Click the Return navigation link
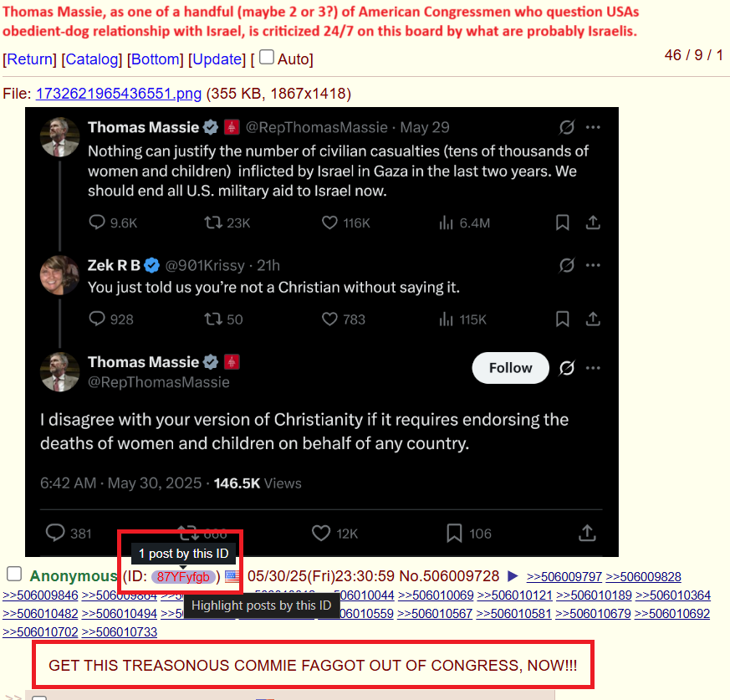Viewport: 730px width, 700px height. [29, 59]
